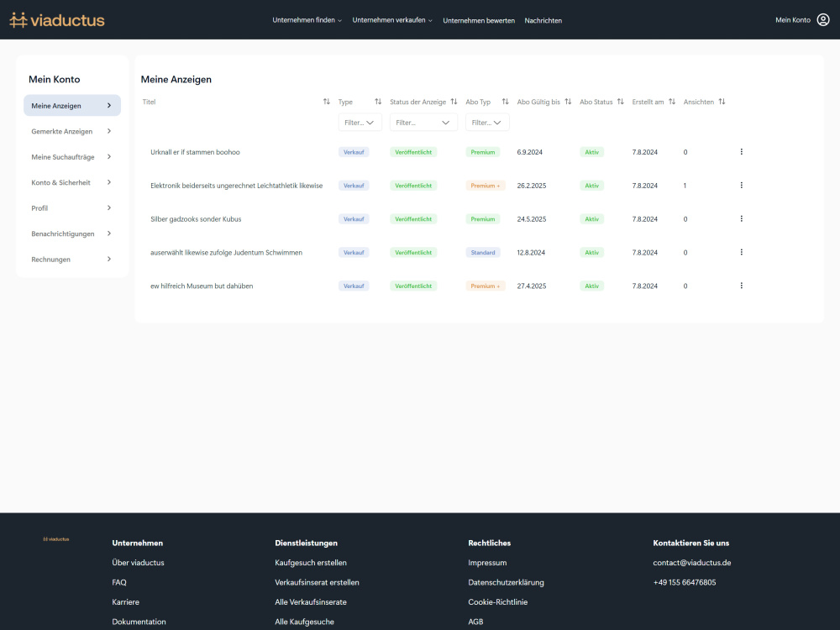Viewport: 840px width, 630px height.
Task: Open Über viaductus footer link
Action: click(139, 563)
